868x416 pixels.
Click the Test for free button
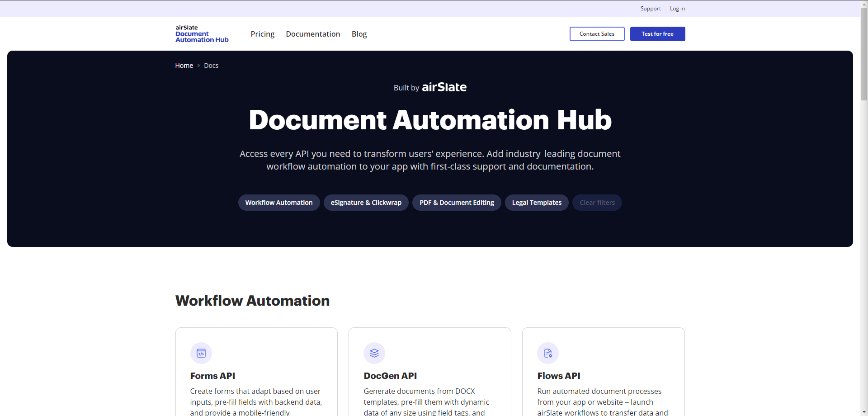657,34
